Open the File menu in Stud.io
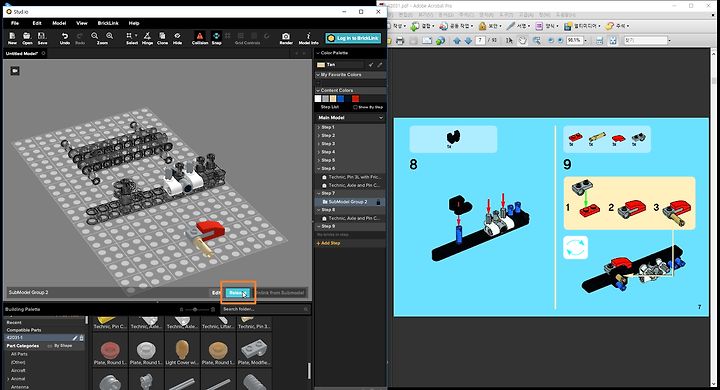The width and height of the screenshot is (720, 390). 15,23
